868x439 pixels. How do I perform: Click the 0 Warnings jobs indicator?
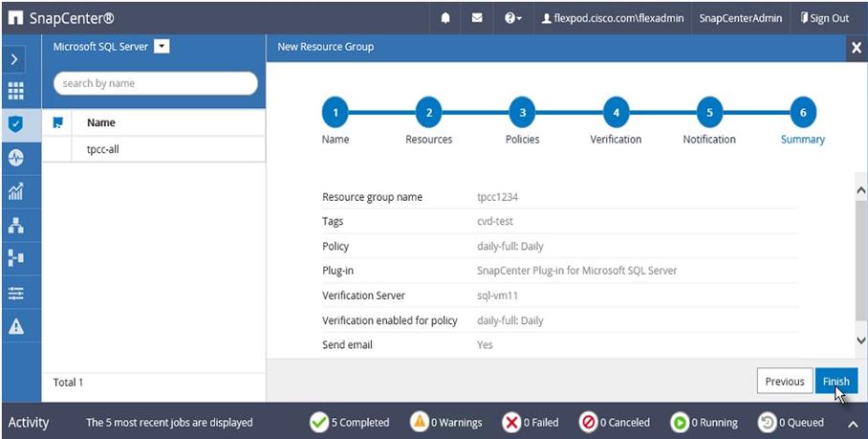[x=446, y=423]
